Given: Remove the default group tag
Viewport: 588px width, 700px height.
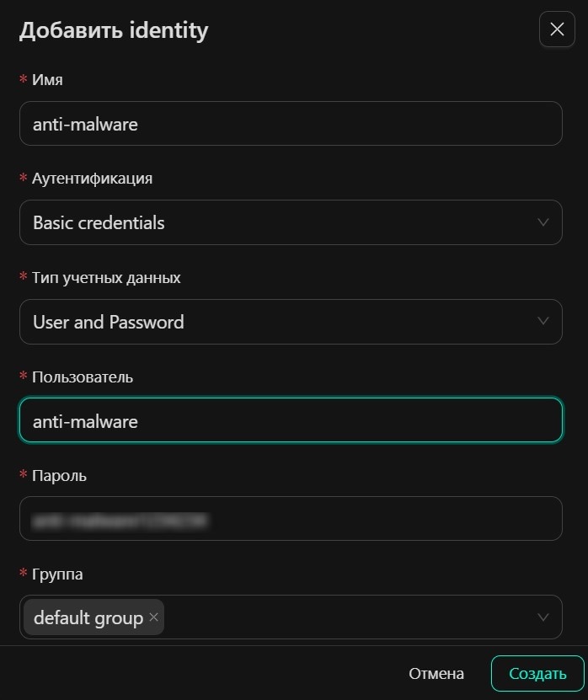Looking at the screenshot, I should [x=153, y=617].
